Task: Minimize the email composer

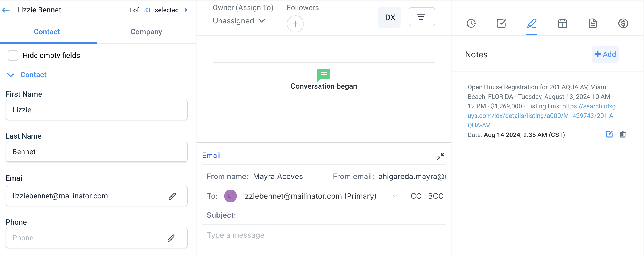Action: (440, 156)
